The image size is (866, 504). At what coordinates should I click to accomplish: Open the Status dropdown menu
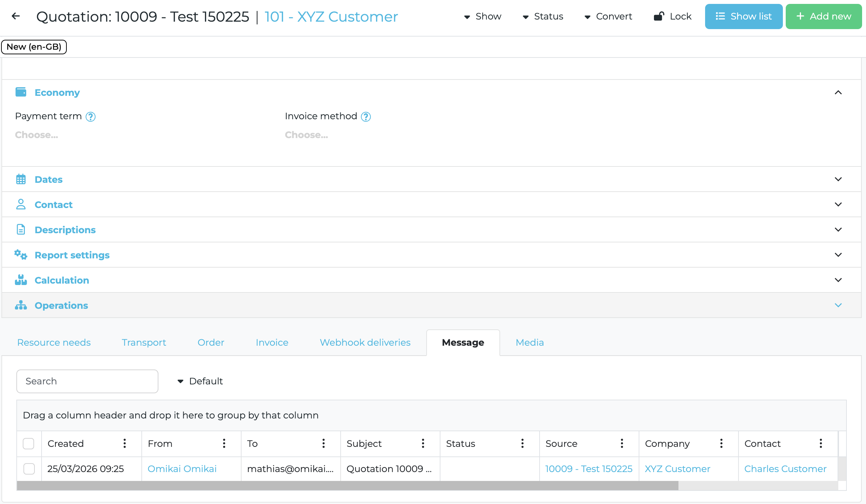(543, 16)
